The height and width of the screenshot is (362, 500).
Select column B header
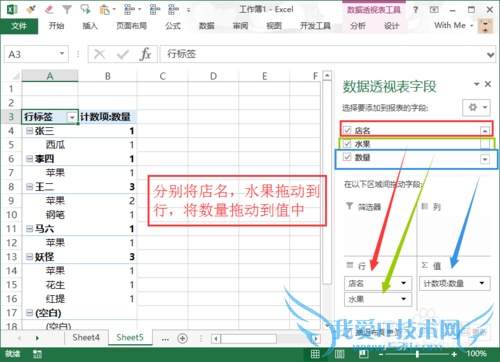[x=108, y=76]
